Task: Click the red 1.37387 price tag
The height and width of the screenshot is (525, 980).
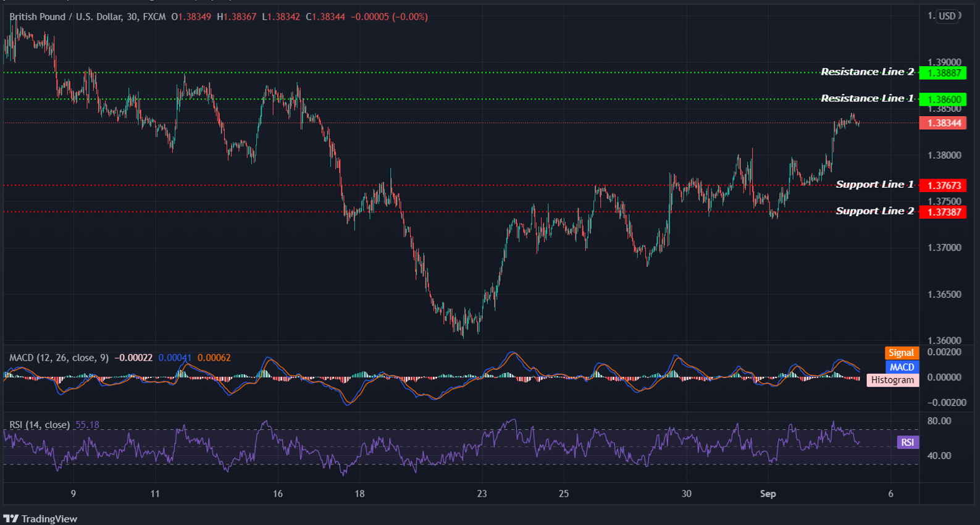Action: pos(942,212)
